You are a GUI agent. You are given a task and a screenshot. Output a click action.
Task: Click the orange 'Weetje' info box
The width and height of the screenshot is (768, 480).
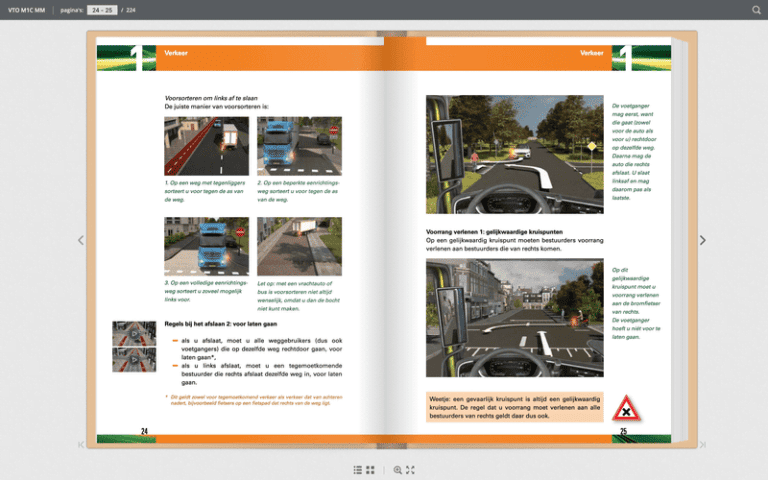pyautogui.click(x=515, y=406)
